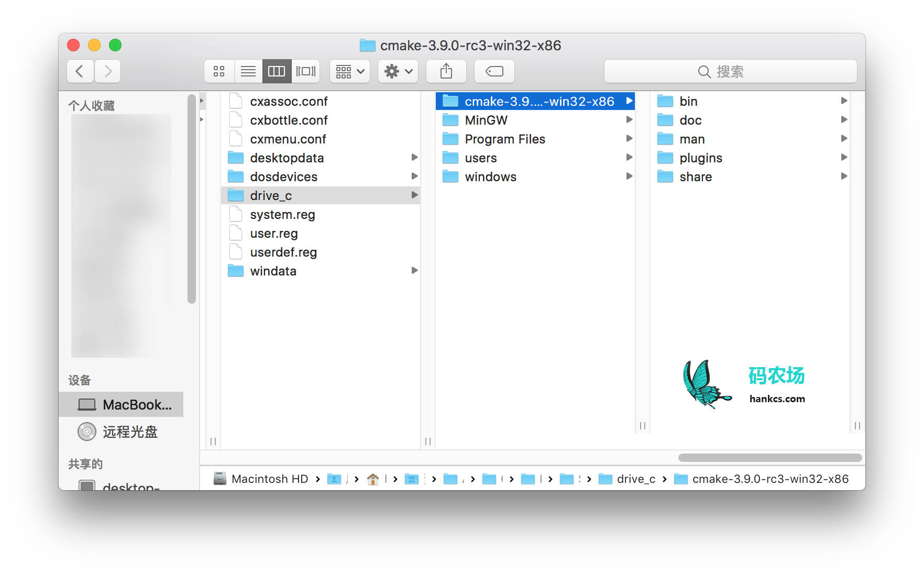Click the 设备 sidebar heading
924x574 pixels.
pos(80,380)
